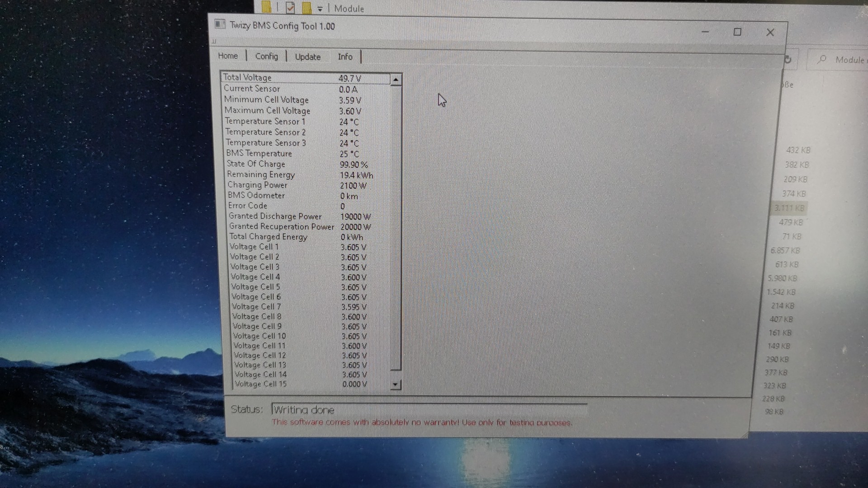Close the Twizy BMS Config Tool window

[770, 33]
